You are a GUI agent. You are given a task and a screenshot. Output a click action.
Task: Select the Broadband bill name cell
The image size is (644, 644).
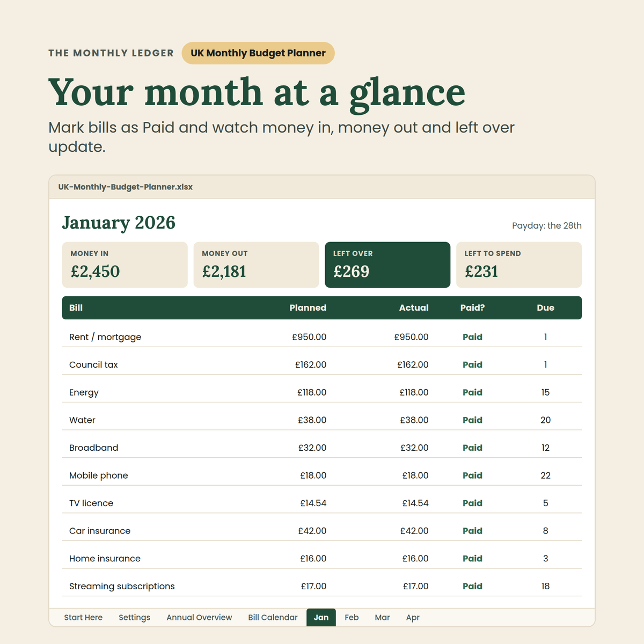coord(93,448)
